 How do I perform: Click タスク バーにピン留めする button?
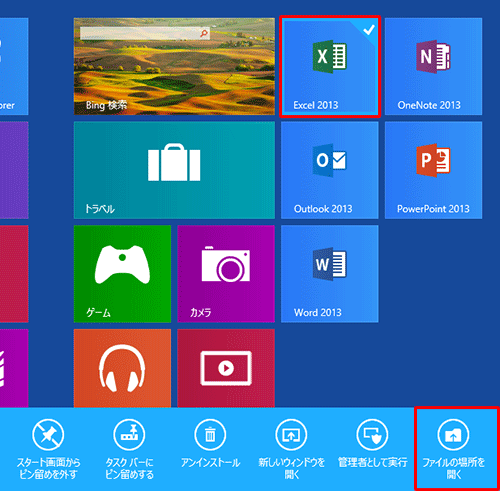[129, 449]
